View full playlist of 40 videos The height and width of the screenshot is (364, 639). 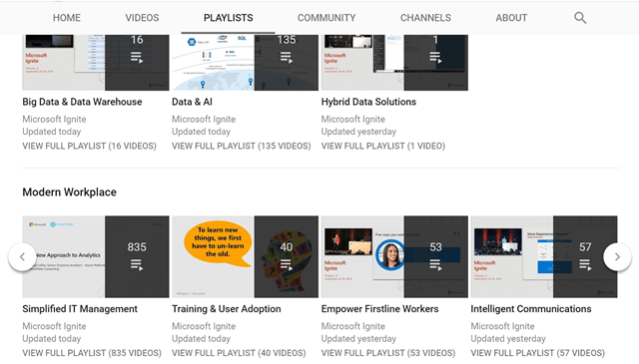239,353
